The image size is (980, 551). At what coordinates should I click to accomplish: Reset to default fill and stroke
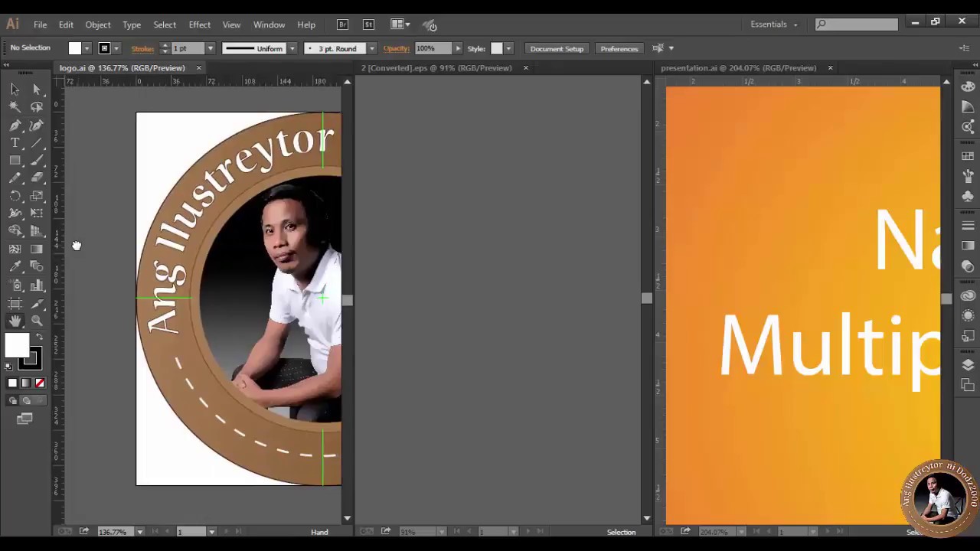8,367
